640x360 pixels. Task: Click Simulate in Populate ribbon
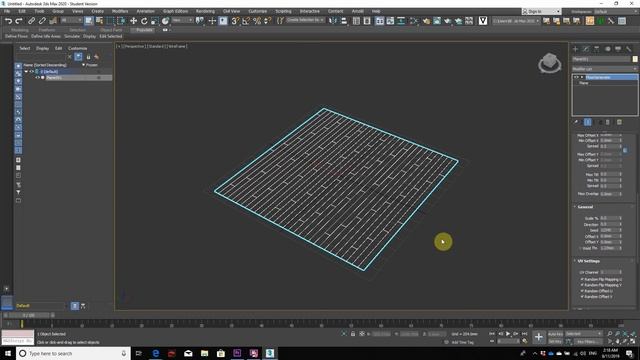pyautogui.click(x=72, y=36)
